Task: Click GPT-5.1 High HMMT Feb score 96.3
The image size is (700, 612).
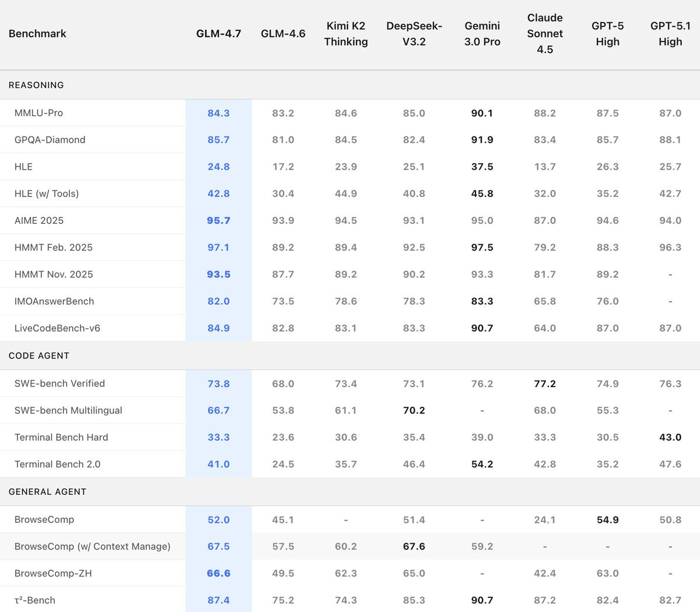Action: 670,247
